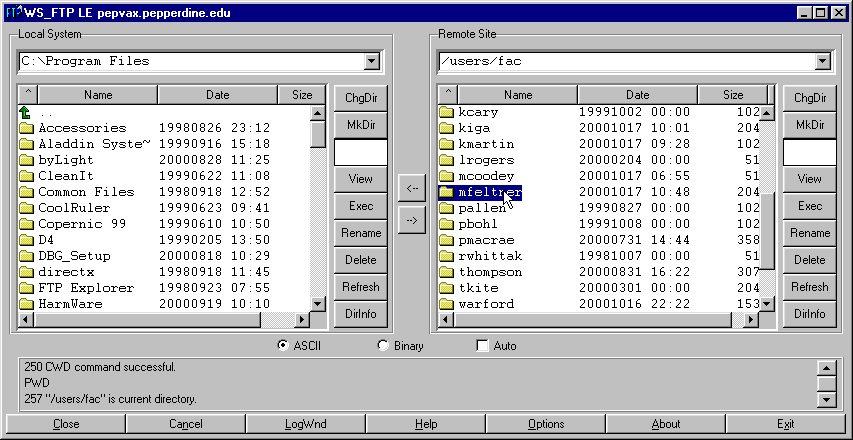
Task: Click the remote Refresh button
Action: [809, 287]
